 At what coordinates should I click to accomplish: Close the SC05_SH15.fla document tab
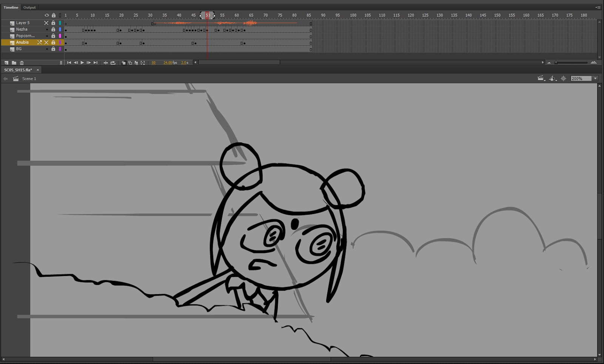38,70
